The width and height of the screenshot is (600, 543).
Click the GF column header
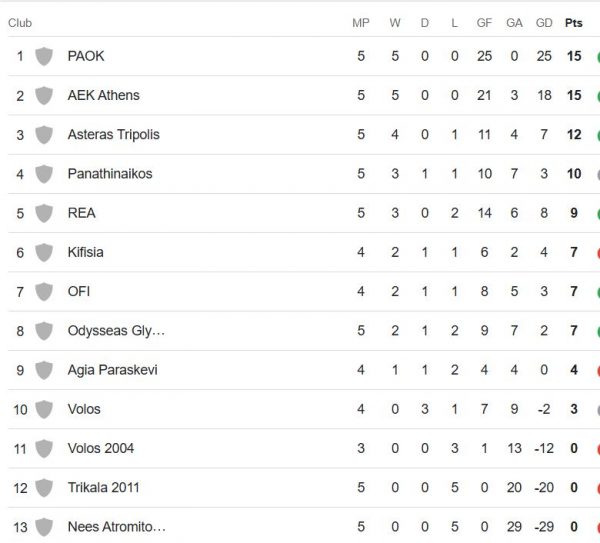coord(484,22)
